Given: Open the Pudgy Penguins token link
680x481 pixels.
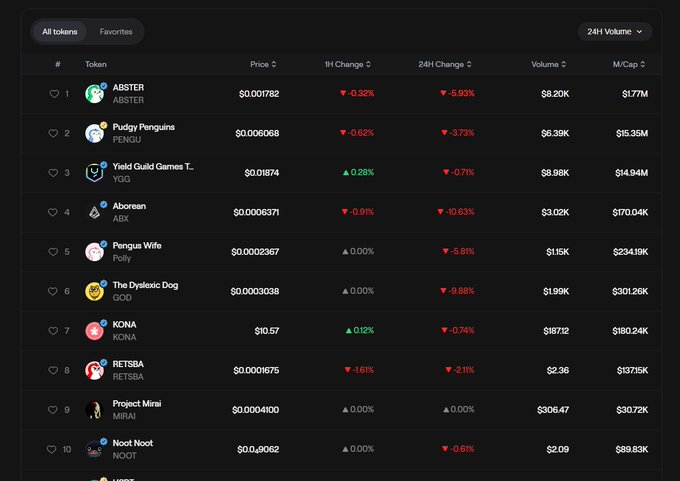Looking at the screenshot, I should [x=144, y=127].
